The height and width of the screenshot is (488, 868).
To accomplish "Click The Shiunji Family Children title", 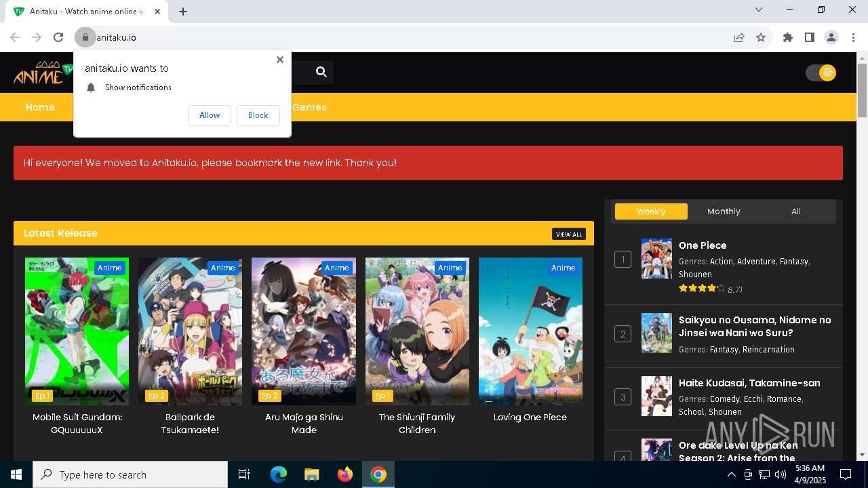I will (x=417, y=424).
